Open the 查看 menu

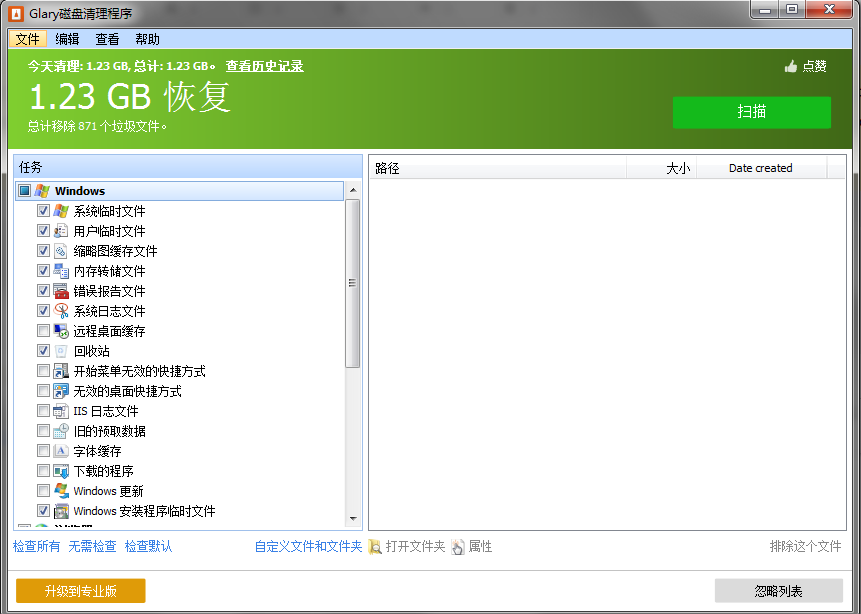tap(107, 39)
